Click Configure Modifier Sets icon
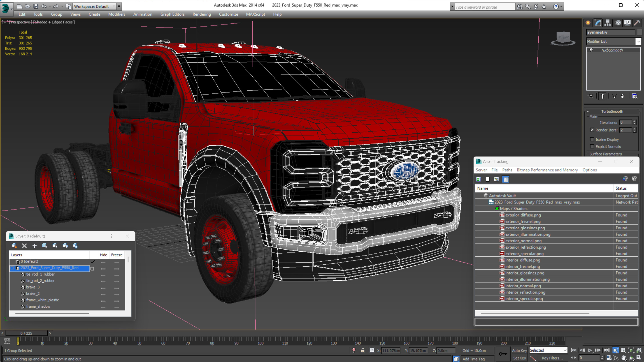The height and width of the screenshot is (362, 644). pos(635,96)
